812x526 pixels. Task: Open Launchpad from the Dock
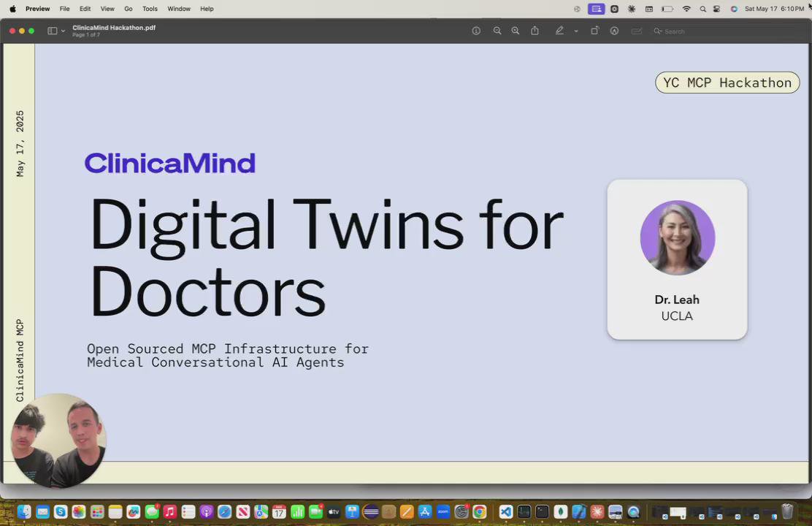click(x=97, y=512)
